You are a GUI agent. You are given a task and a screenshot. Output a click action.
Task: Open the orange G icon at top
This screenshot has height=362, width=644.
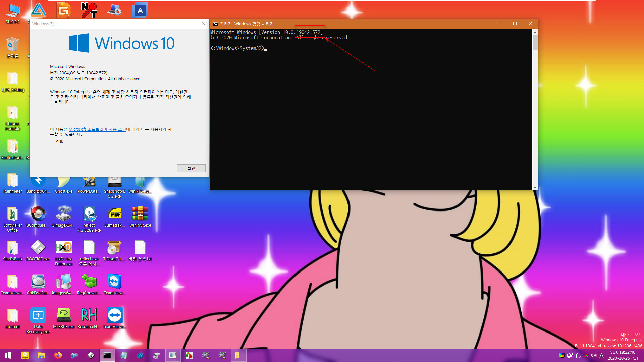63,10
